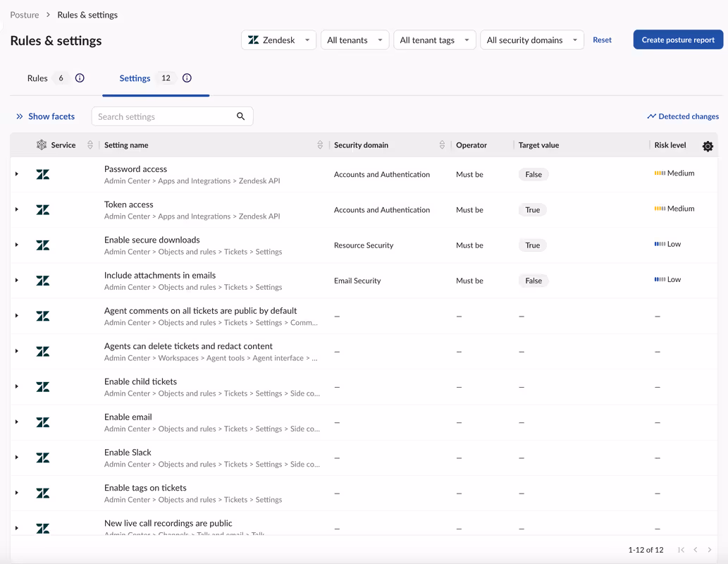Screen dimensions: 728x564
Task: Click the table column settings gear icon
Action: pyautogui.click(x=708, y=146)
